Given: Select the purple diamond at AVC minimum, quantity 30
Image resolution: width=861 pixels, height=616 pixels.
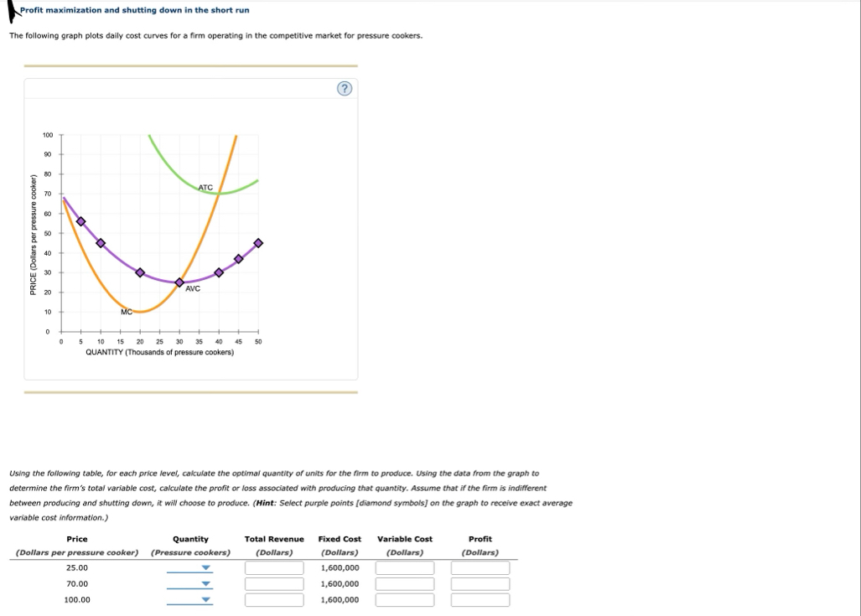Looking at the screenshot, I should pos(179,282).
